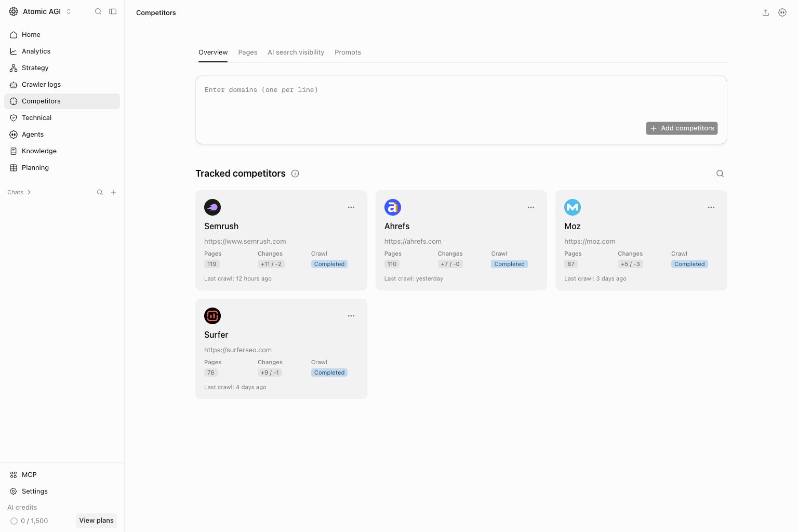
Task: Go to Analytics in sidebar
Action: coord(62,51)
